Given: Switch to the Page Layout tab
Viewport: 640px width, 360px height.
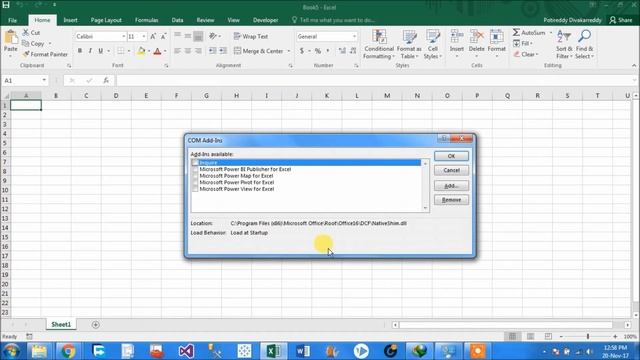Looking at the screenshot, I should [106, 20].
